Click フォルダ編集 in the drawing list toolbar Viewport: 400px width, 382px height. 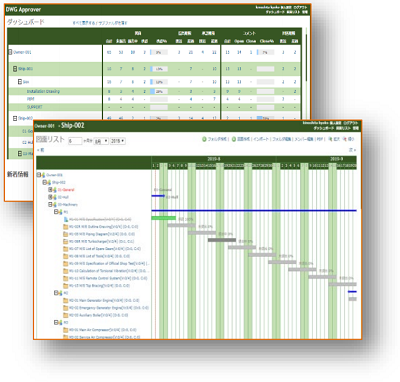click(281, 139)
